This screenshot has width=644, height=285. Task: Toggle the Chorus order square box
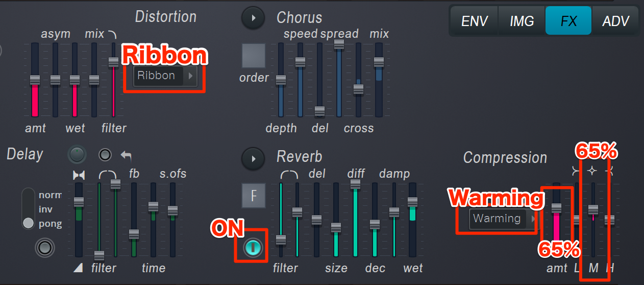tap(253, 56)
